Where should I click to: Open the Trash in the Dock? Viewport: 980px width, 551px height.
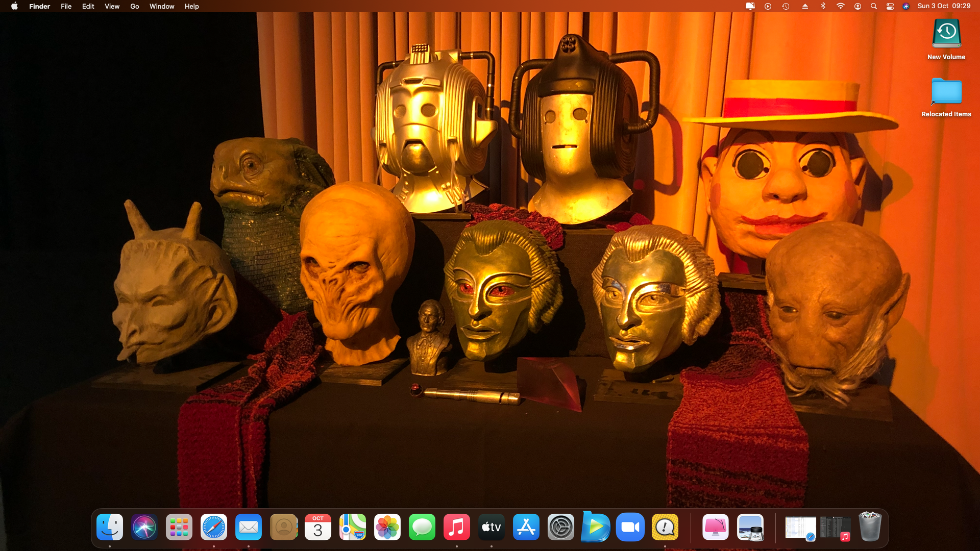(x=870, y=527)
